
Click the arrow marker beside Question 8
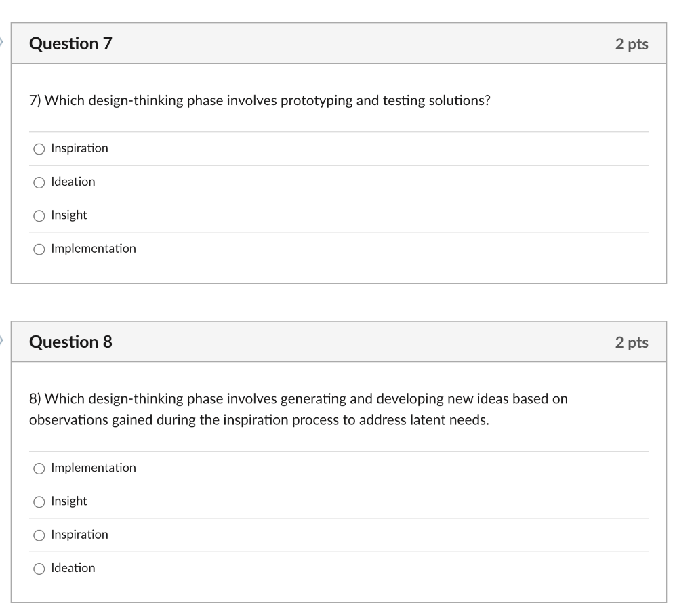click(2, 340)
